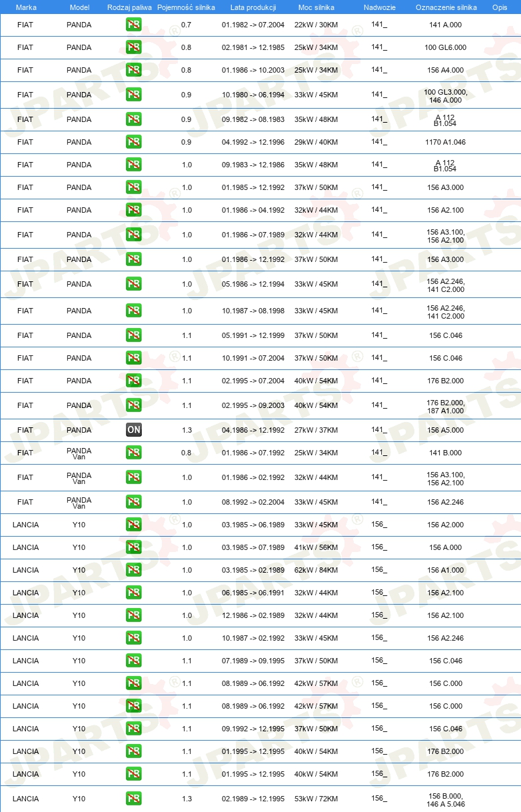This screenshot has width=521, height=812.
Task: Select the FIAT Panda 27kW / 37KM row
Action: coord(260,430)
